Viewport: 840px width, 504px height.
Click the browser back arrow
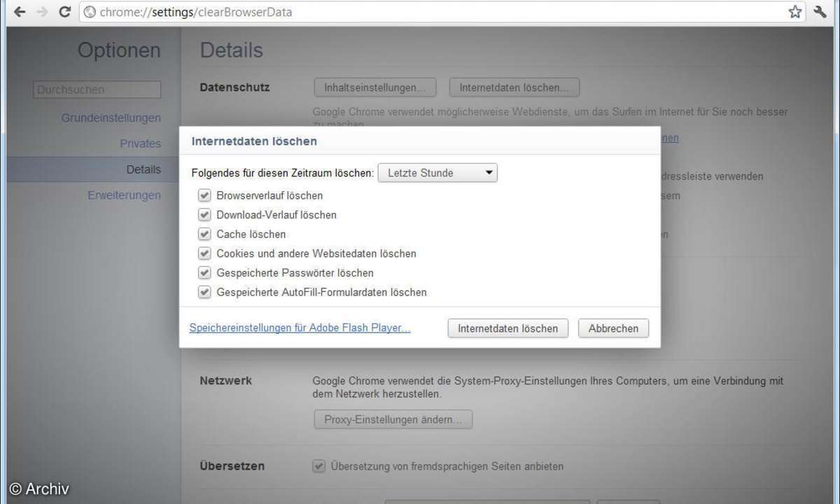point(19,12)
